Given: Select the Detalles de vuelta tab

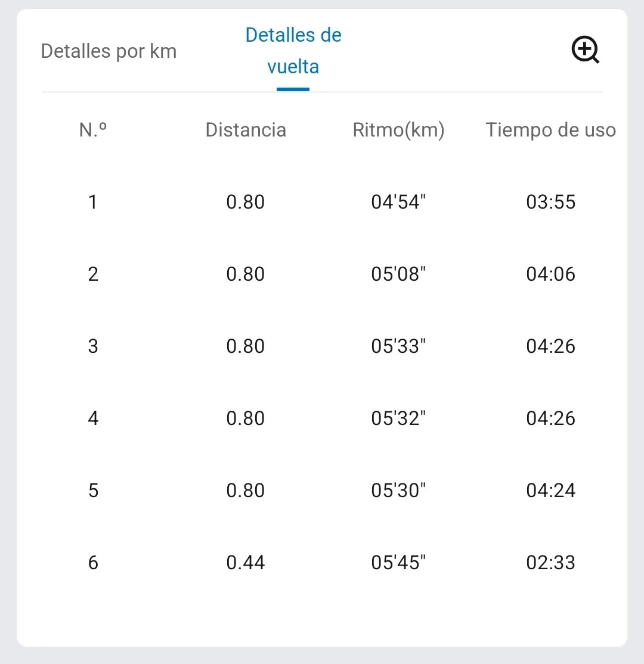Looking at the screenshot, I should point(293,51).
